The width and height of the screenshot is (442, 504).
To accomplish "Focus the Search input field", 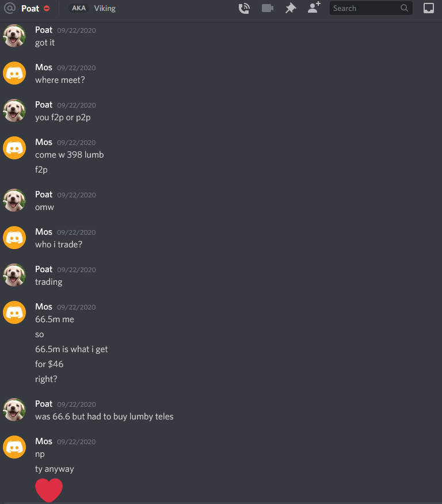I will tap(371, 8).
